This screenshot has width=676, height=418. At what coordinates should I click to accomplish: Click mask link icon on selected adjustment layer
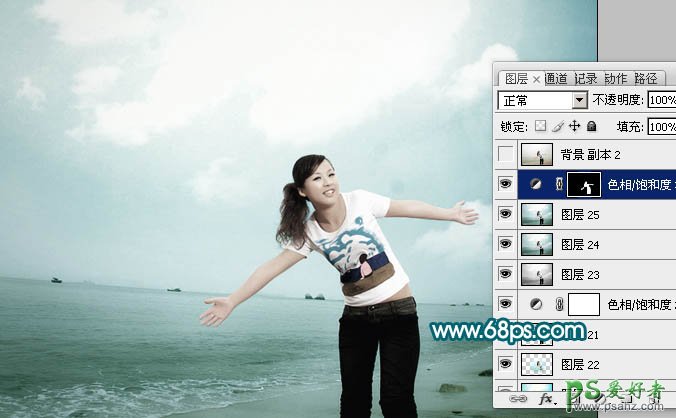coord(559,184)
